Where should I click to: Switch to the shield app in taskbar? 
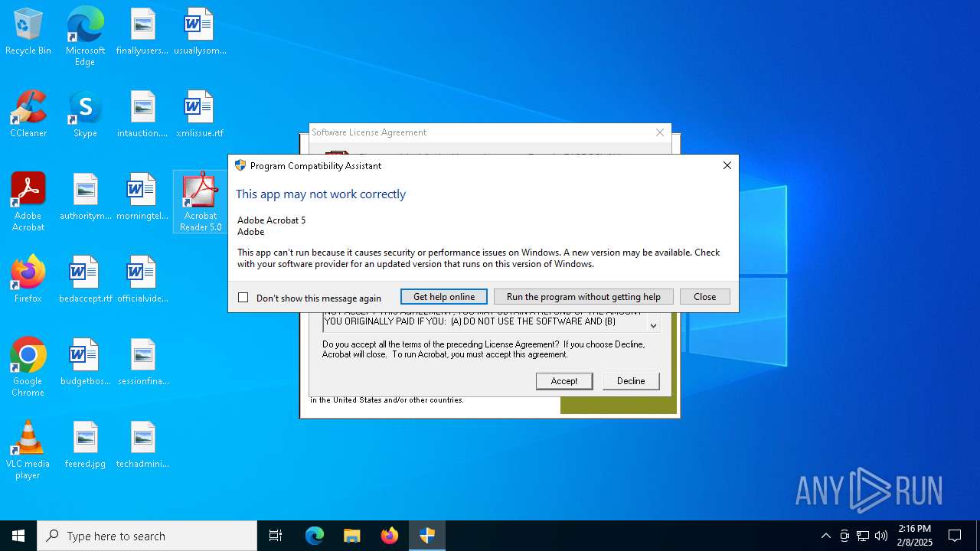click(427, 536)
